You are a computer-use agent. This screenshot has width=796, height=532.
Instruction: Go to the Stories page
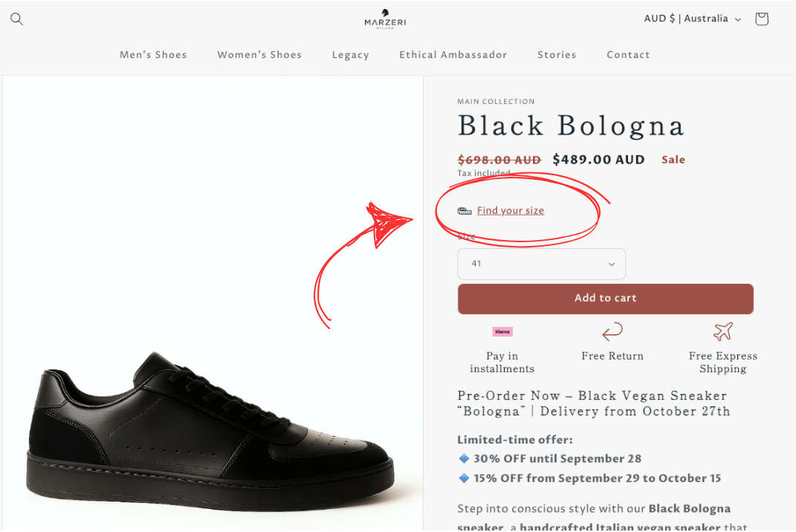pos(557,54)
